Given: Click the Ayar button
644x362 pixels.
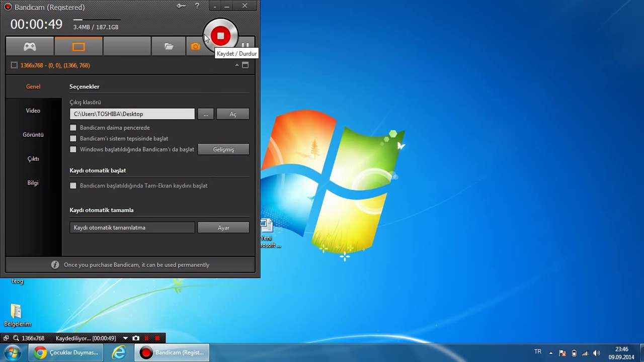Looking at the screenshot, I should 223,228.
